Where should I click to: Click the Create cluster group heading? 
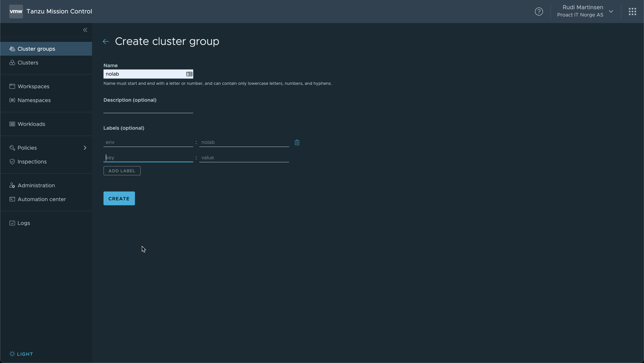[x=167, y=41]
